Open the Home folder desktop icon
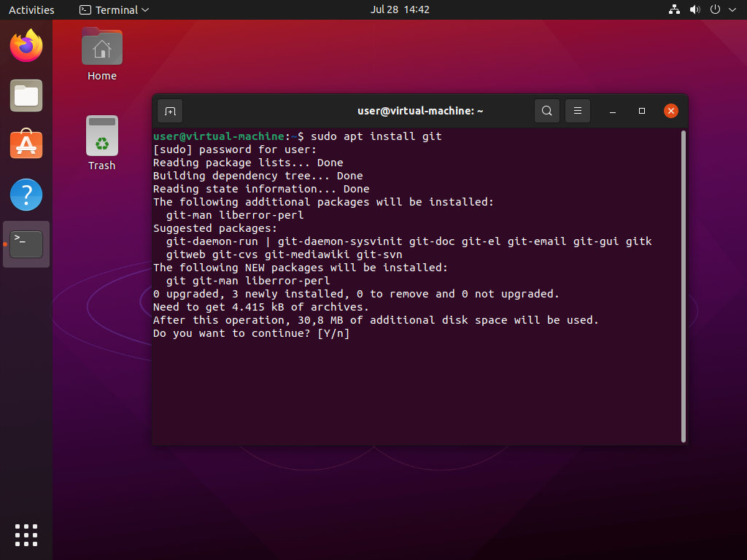Image resolution: width=747 pixels, height=560 pixels. (102, 50)
